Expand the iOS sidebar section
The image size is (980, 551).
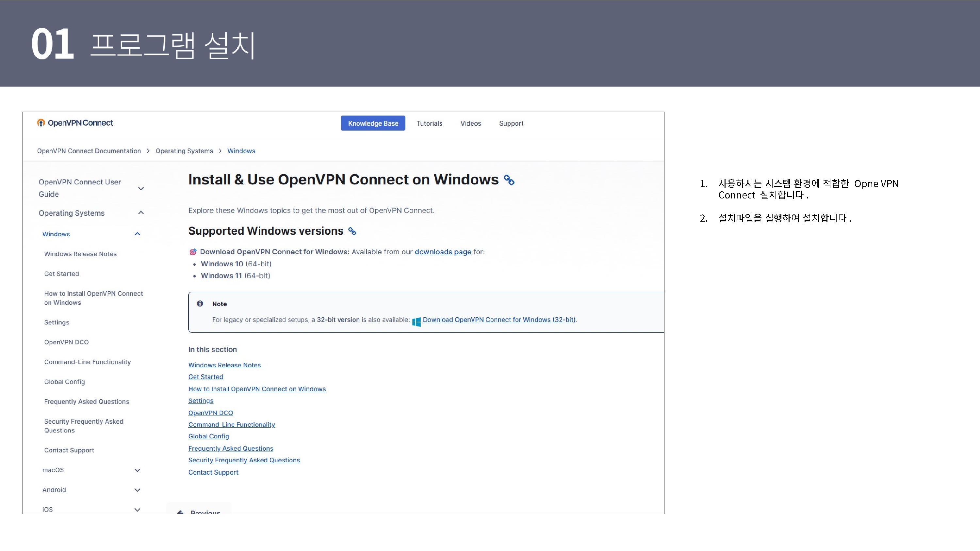point(137,510)
